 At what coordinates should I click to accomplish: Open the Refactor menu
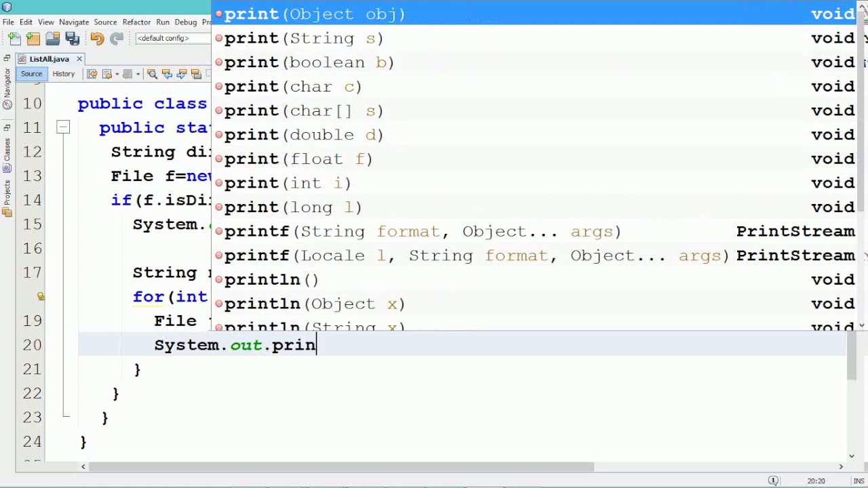tap(136, 22)
